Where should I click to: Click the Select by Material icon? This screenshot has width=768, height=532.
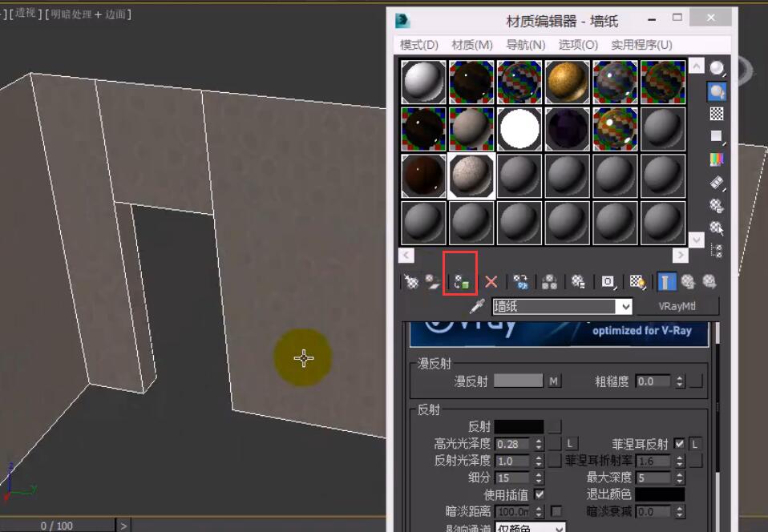[x=717, y=228]
